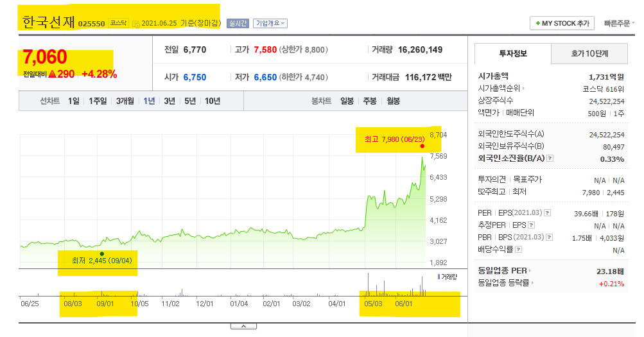Open the 동일업종 등락률 link
644x337 pixels.
505,283
